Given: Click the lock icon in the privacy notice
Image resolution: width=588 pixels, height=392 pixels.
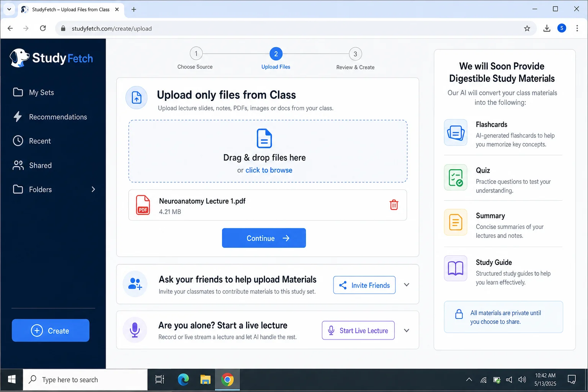Looking at the screenshot, I should pos(459,314).
